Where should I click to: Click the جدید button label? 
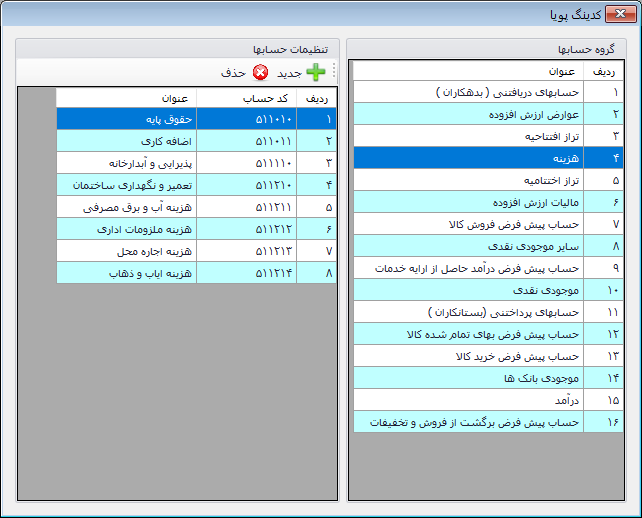point(289,73)
